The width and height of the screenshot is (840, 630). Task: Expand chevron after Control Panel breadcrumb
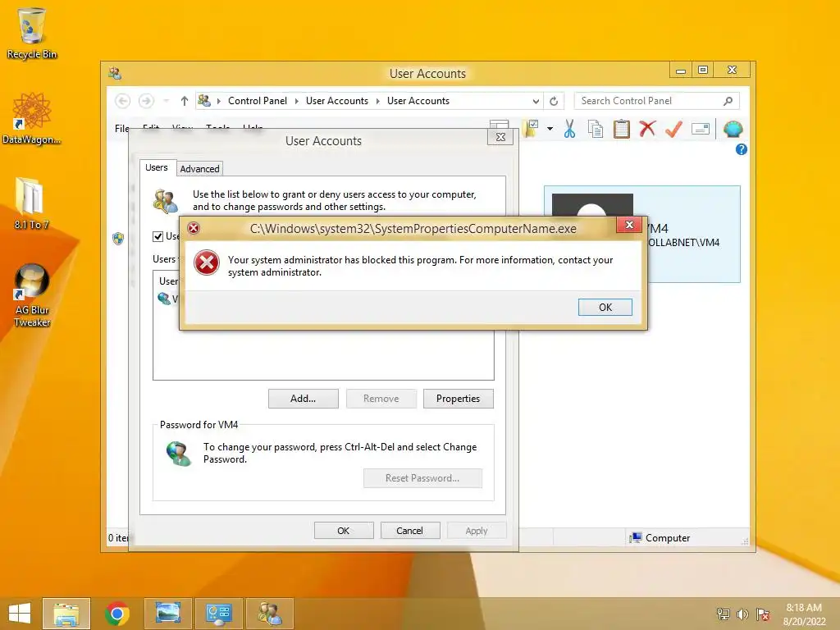coord(296,101)
